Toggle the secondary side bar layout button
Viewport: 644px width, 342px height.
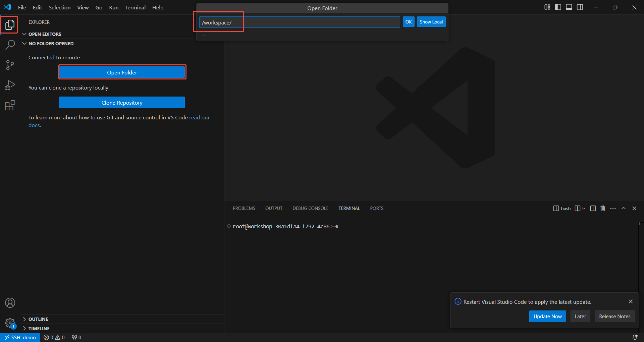pos(580,7)
